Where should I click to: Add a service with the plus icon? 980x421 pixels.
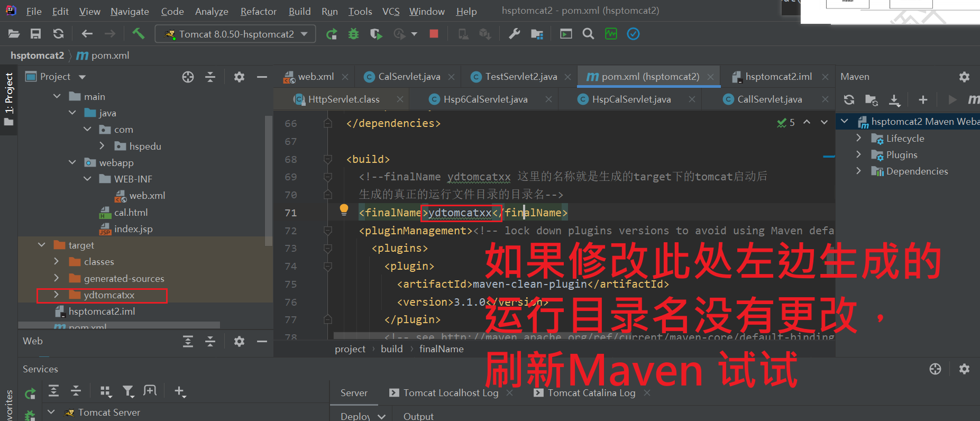point(180,391)
